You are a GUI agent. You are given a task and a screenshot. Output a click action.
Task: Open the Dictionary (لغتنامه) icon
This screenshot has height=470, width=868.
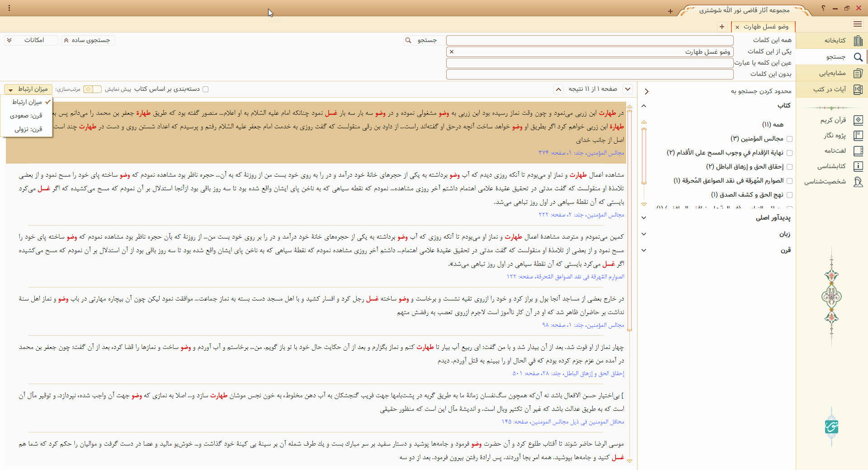tap(858, 151)
